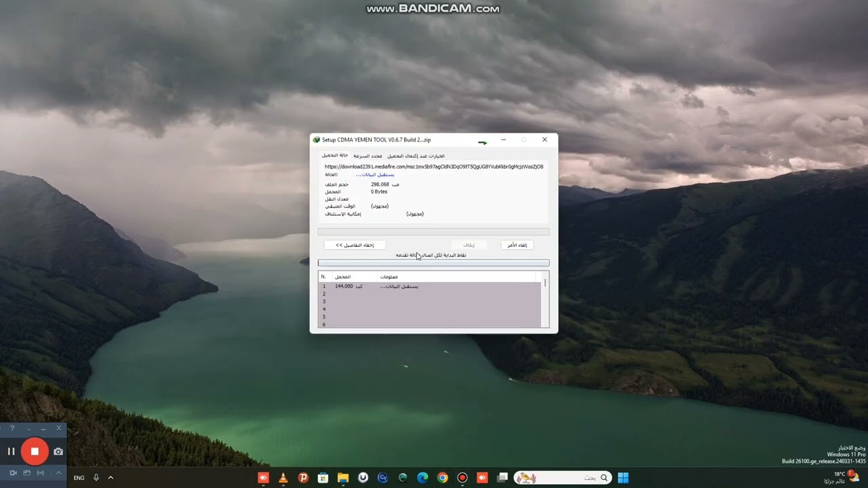Select the image mode icon in the Bandicam widget

tap(27, 472)
